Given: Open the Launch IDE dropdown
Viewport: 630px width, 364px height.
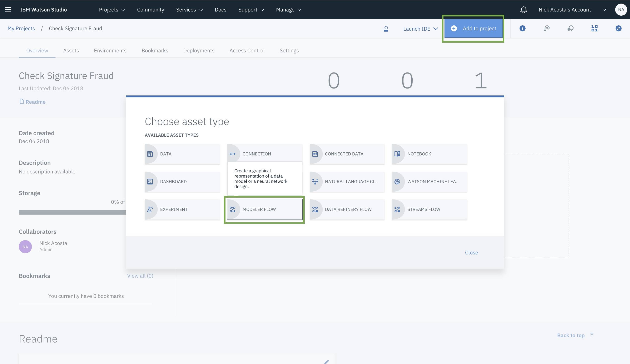Looking at the screenshot, I should click(x=421, y=29).
